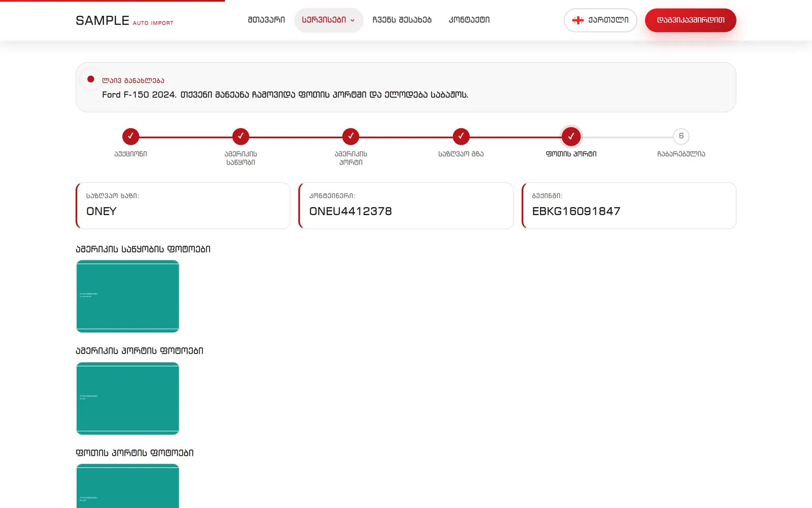812x508 pixels.
Task: Click the საზღვაო გზა step checkmark
Action: click(x=461, y=136)
